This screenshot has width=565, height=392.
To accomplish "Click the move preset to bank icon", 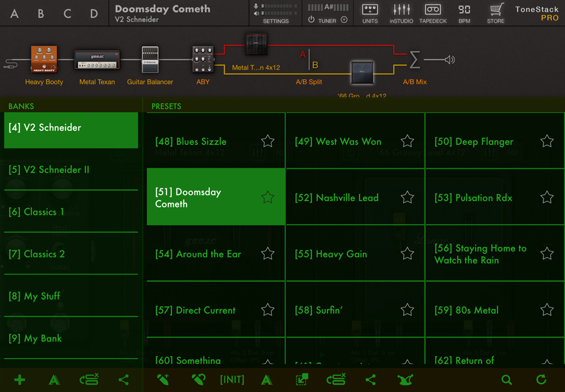I will [302, 379].
